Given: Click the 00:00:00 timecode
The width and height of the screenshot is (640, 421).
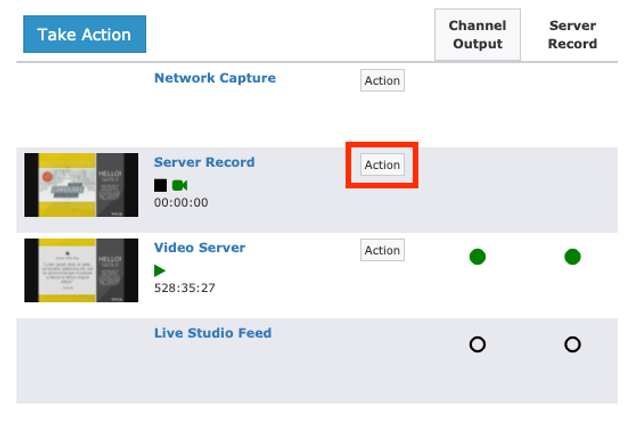Looking at the screenshot, I should tap(181, 203).
